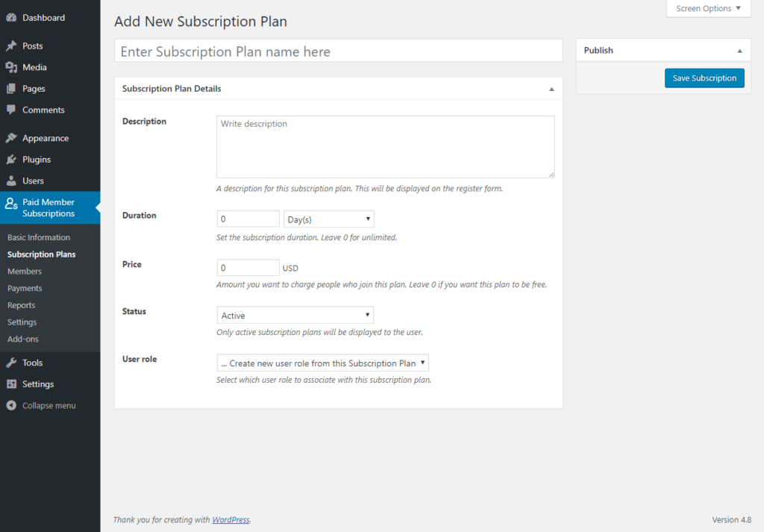This screenshot has height=532, width=764.
Task: Click the Save Subscription button
Action: click(x=704, y=78)
